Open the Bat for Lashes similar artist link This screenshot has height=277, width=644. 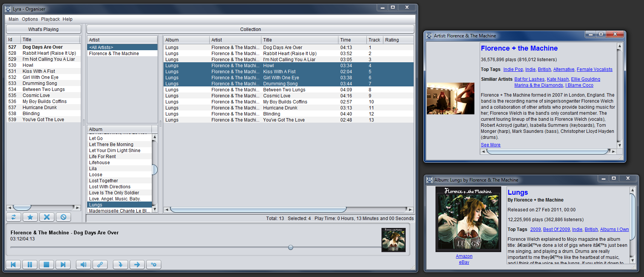[x=530, y=79]
